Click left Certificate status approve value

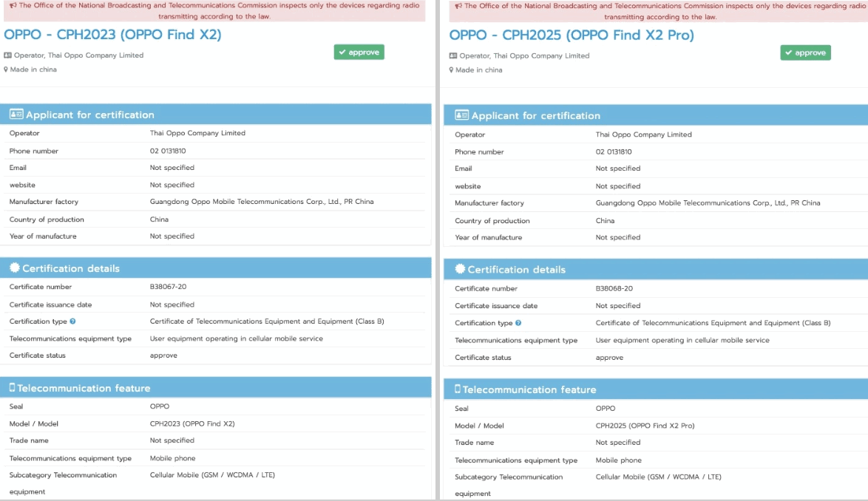tap(163, 355)
